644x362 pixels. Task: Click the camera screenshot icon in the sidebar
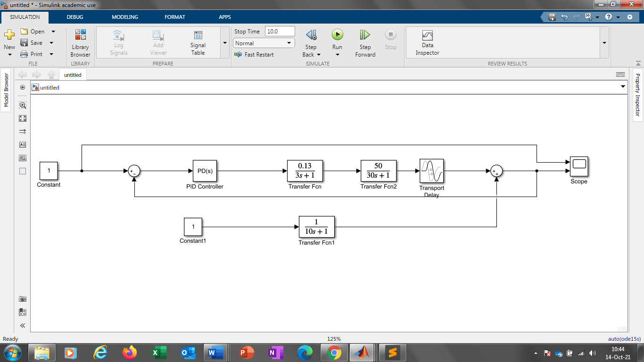(x=22, y=298)
